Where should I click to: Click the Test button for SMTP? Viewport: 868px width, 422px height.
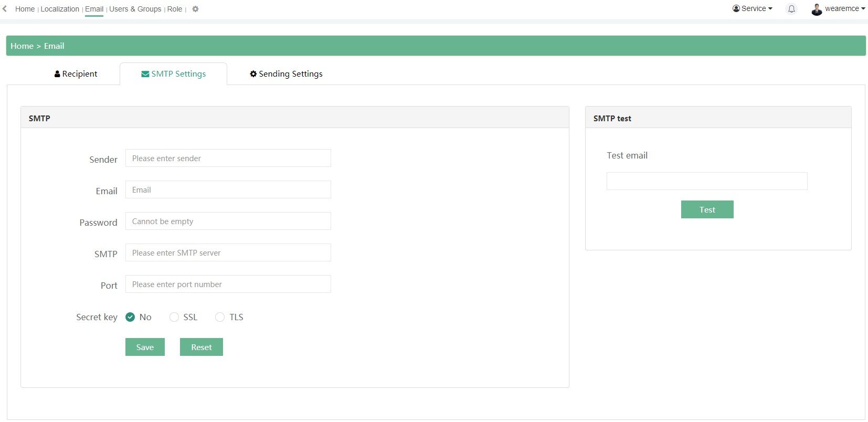pos(707,209)
